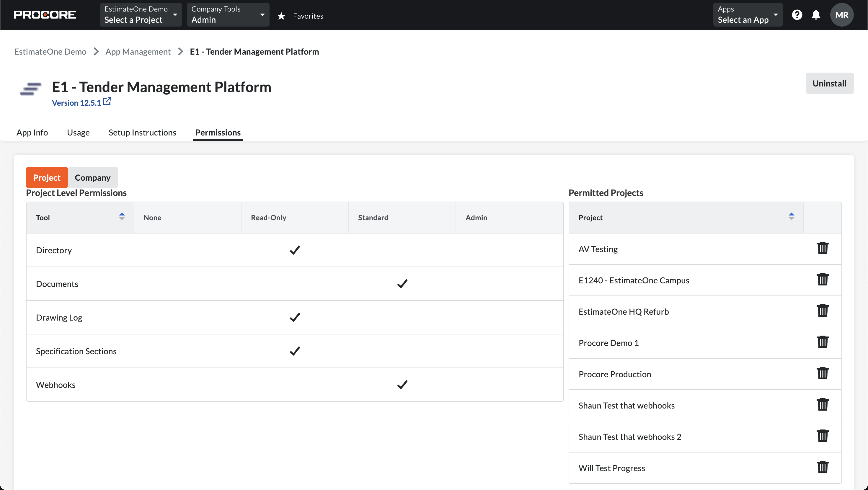Click the E1 app logo icon
The height and width of the screenshot is (490, 868).
tap(31, 89)
